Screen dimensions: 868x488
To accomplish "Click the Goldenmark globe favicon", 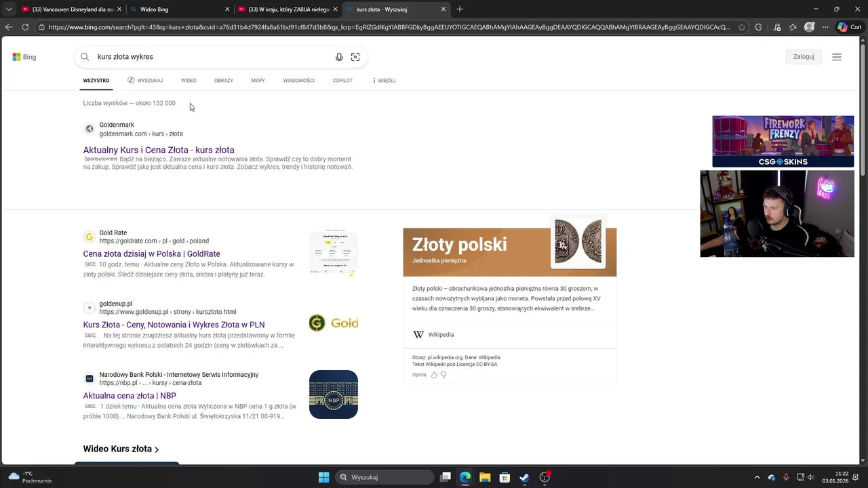I will [x=89, y=129].
